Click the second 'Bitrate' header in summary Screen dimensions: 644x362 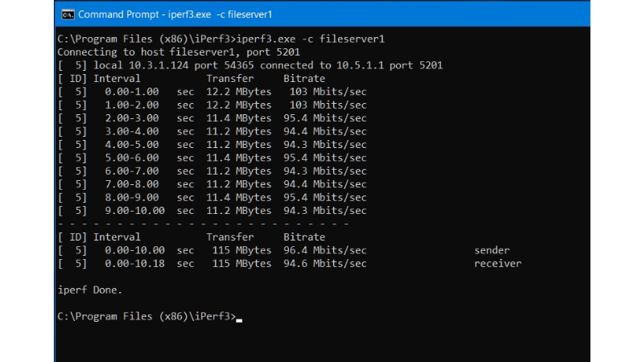tap(304, 237)
